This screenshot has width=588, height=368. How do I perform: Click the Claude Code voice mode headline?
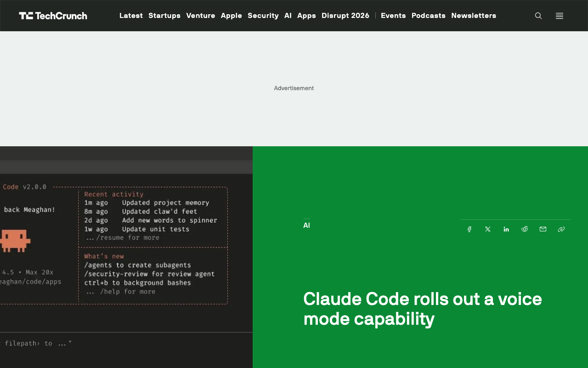423,309
